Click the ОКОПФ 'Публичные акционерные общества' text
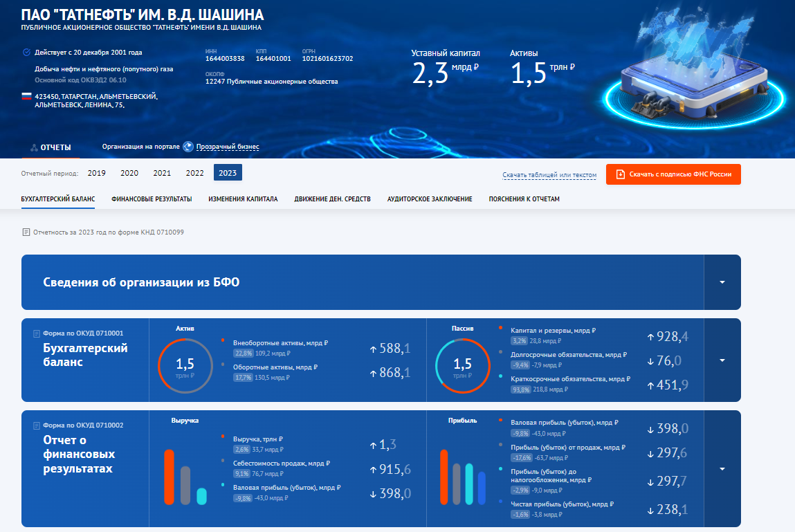The width and height of the screenshot is (795, 532). [271, 82]
